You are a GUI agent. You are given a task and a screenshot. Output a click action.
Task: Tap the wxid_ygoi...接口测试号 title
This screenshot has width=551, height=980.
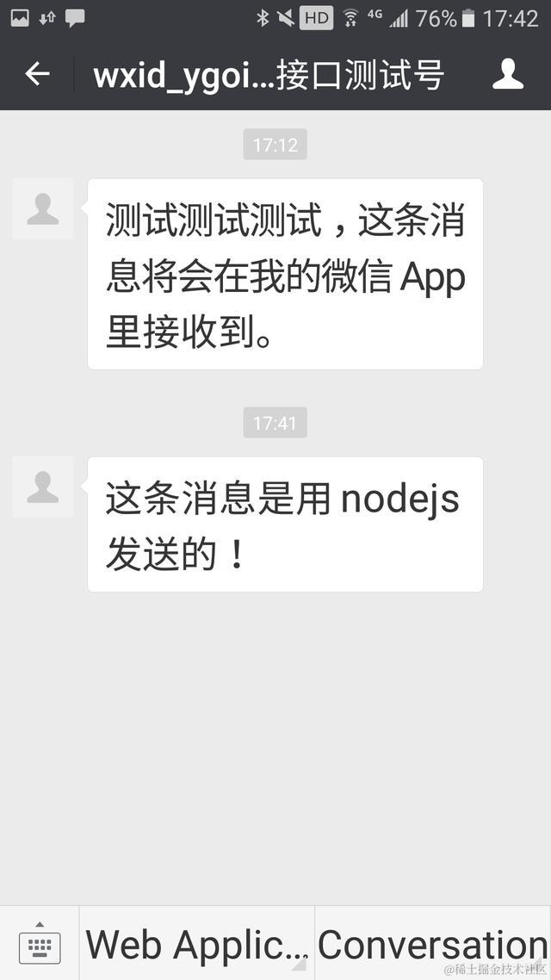[x=269, y=76]
